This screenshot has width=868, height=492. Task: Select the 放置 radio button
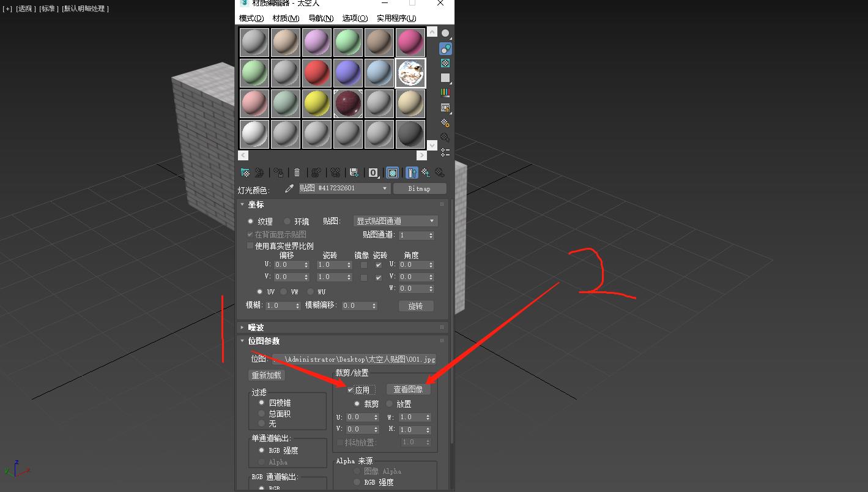388,403
